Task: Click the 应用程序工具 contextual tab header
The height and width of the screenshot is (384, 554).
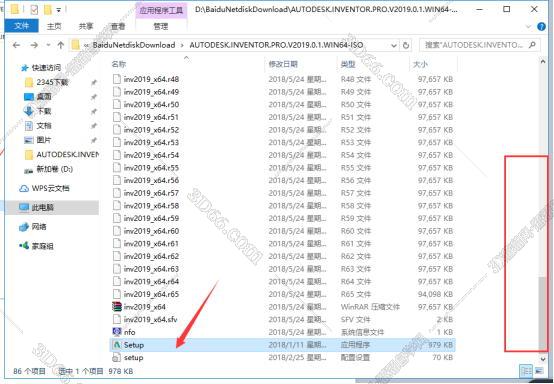Action: [x=161, y=10]
